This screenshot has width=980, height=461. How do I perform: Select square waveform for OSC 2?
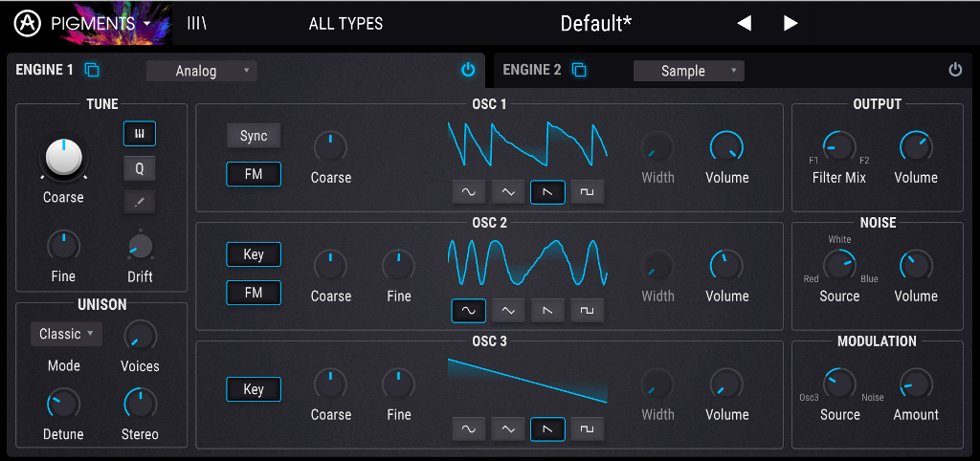(x=588, y=311)
